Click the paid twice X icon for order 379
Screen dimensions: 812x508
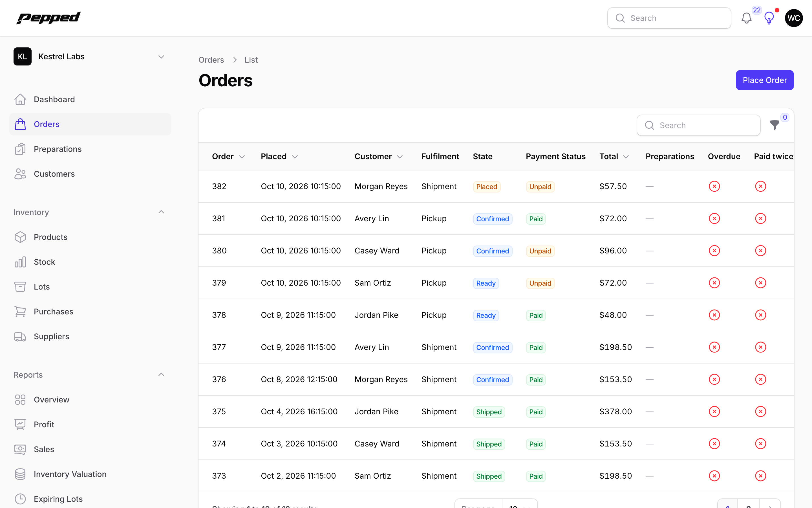[x=760, y=283]
